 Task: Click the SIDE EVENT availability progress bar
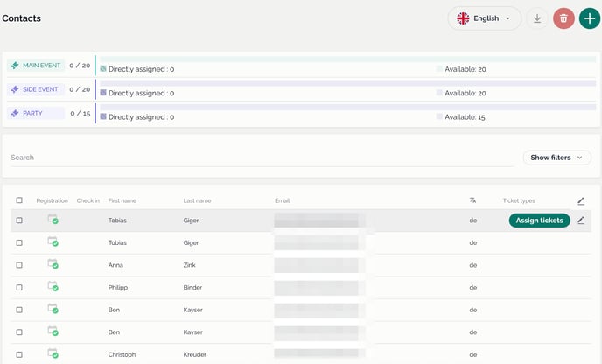(348, 83)
